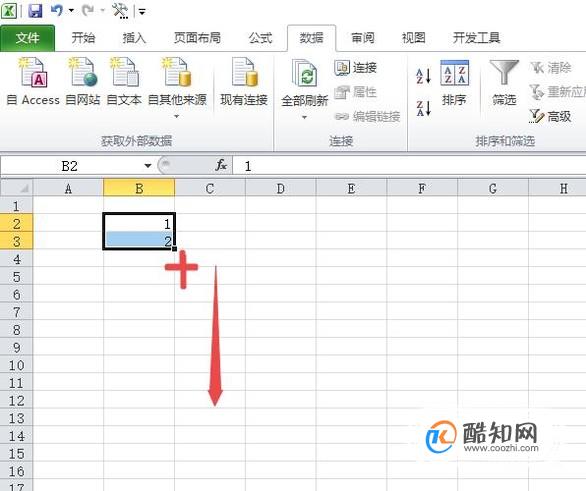Viewport: 586px width, 491px height.
Task: Switch to the 公式 ribbon tab
Action: (x=260, y=38)
